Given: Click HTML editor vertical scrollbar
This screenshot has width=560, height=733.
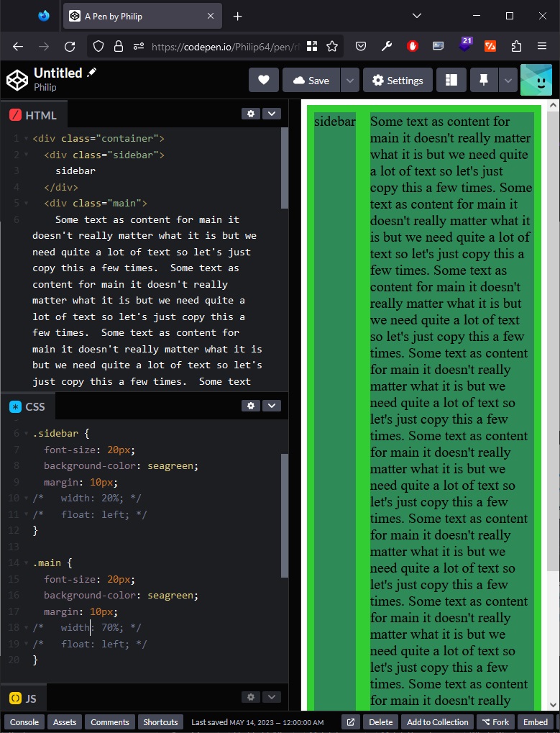Looking at the screenshot, I should [285, 168].
